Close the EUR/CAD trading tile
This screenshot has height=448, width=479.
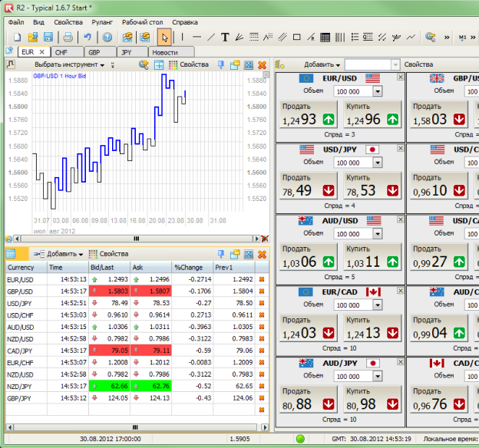(x=400, y=291)
